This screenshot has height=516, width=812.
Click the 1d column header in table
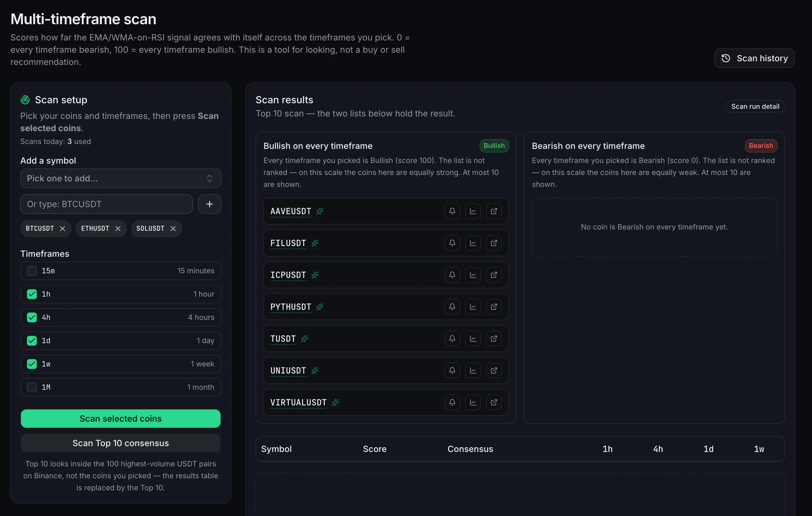tap(708, 449)
